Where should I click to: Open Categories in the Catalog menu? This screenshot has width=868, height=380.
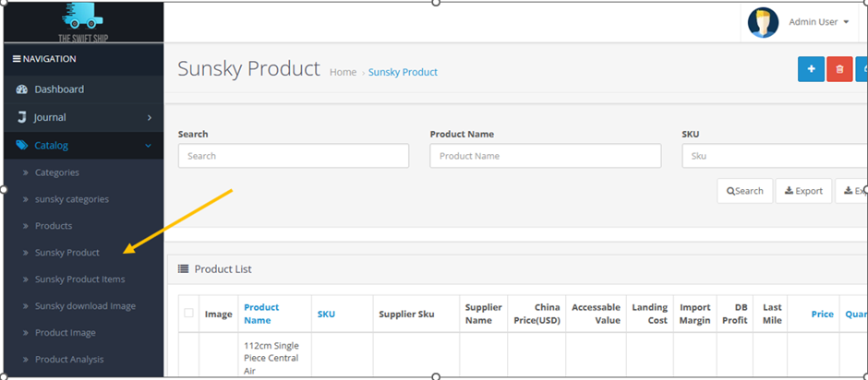(57, 172)
